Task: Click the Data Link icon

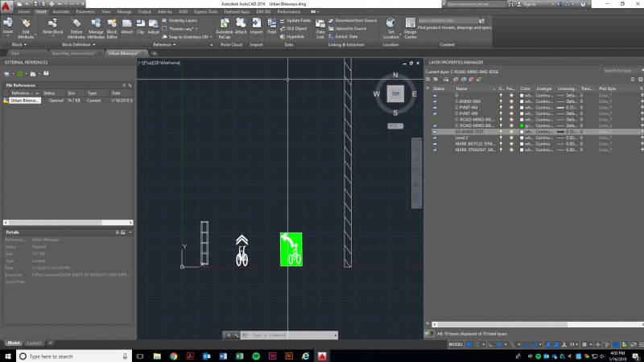Action: point(320,26)
